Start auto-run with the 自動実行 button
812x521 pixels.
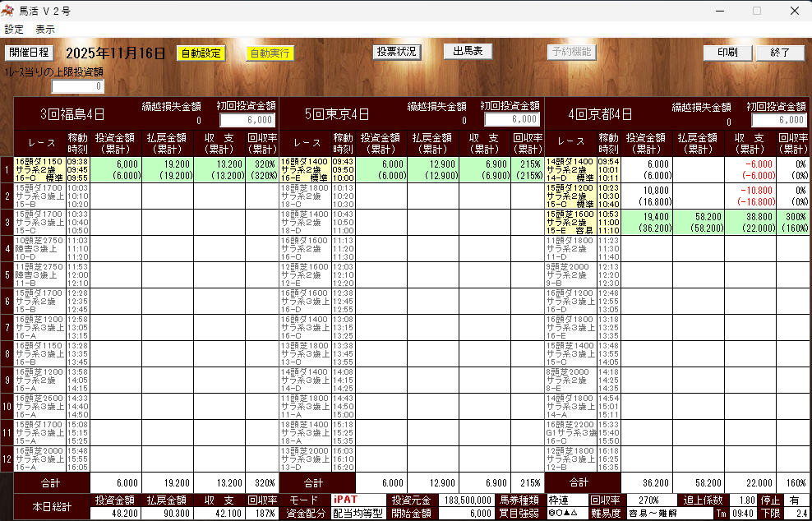click(270, 53)
